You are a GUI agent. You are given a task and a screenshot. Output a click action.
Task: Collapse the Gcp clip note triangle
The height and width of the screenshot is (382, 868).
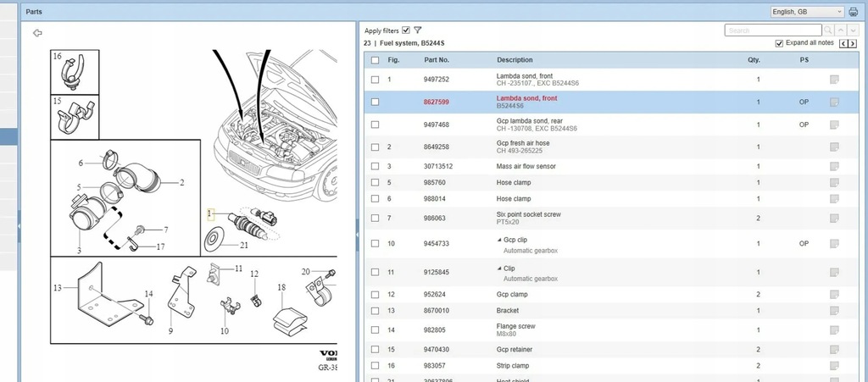(499, 240)
